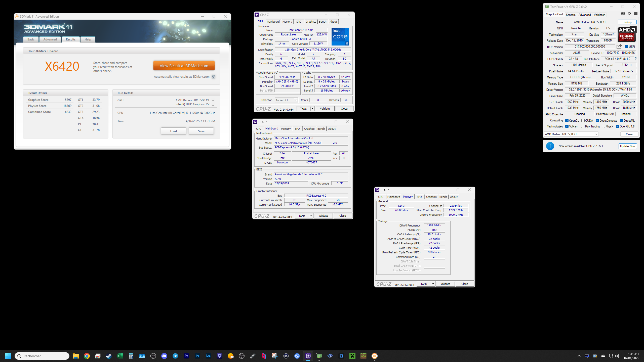The image size is (644, 362).
Task: Open Google Chrome from the taskbar
Action: (87, 356)
